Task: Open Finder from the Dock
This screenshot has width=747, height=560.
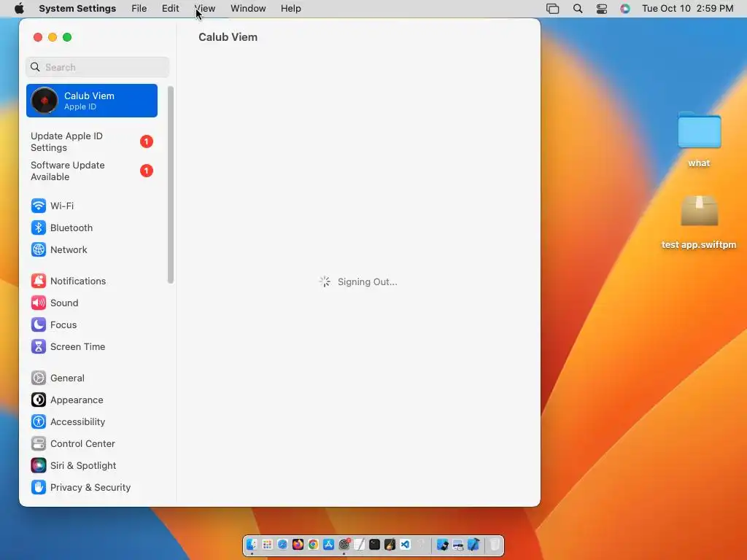Action: 252,544
